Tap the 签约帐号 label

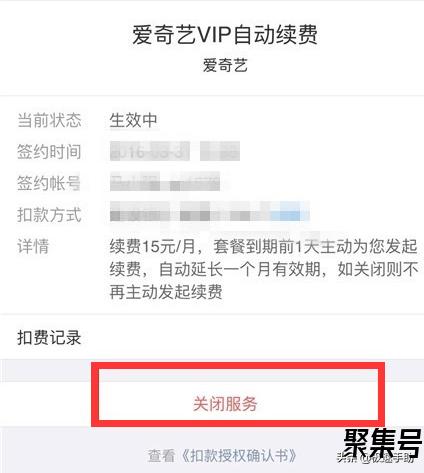tap(49, 183)
